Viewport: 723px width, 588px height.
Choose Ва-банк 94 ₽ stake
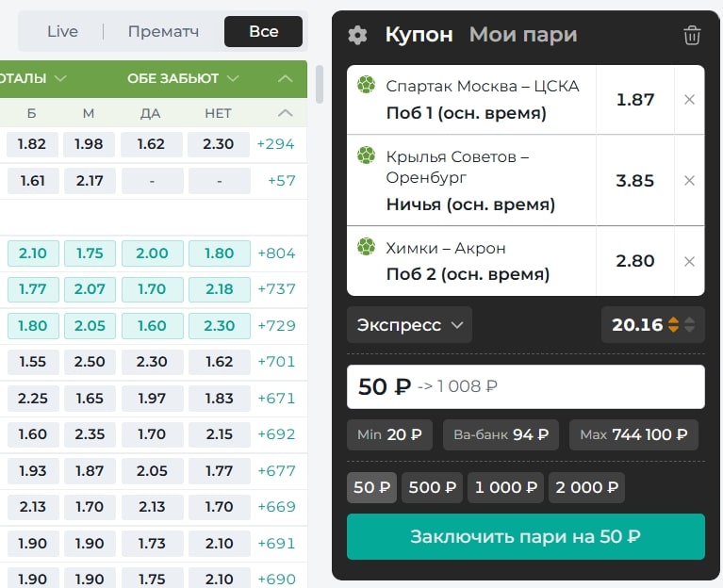[x=501, y=434]
